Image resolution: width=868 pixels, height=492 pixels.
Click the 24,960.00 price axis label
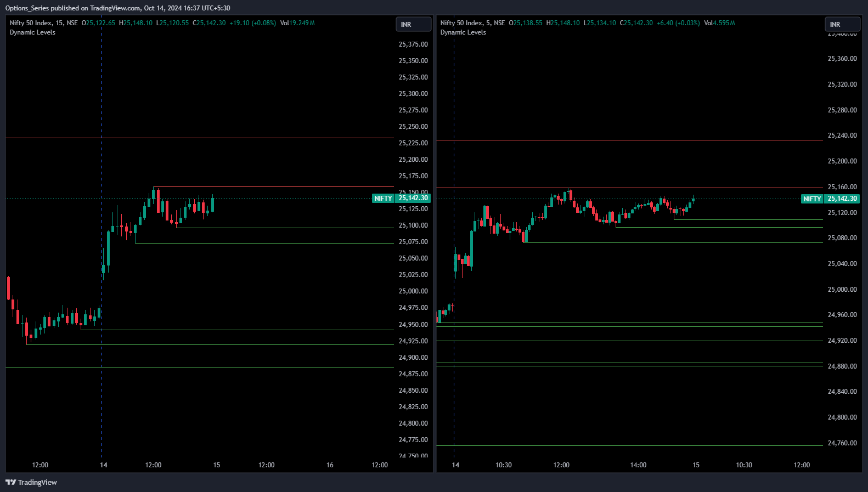tap(842, 315)
